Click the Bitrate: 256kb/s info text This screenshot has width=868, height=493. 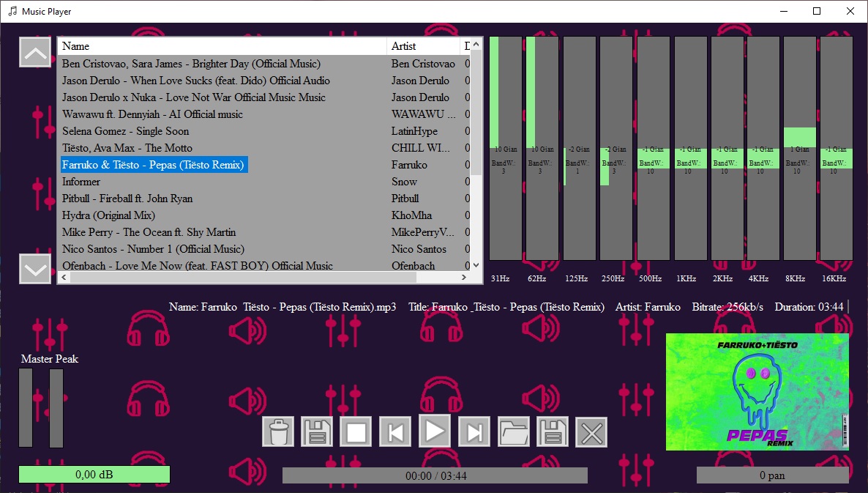[x=727, y=307]
